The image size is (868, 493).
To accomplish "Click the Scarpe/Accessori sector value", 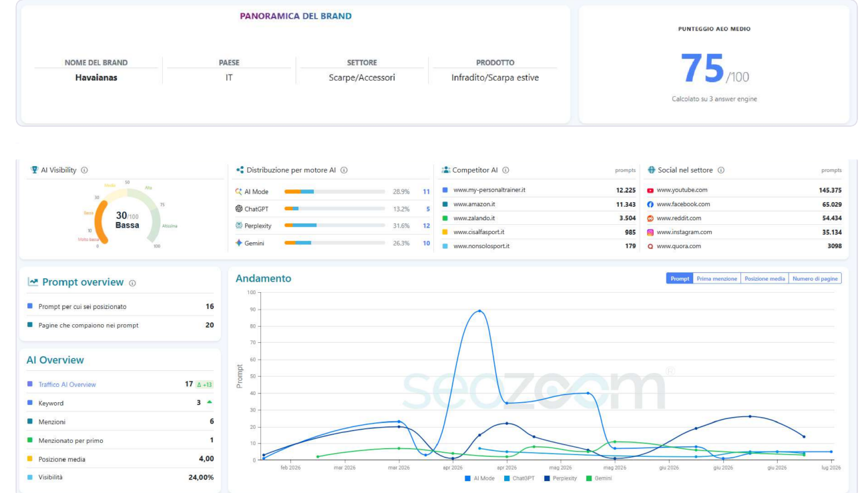I will tap(362, 77).
